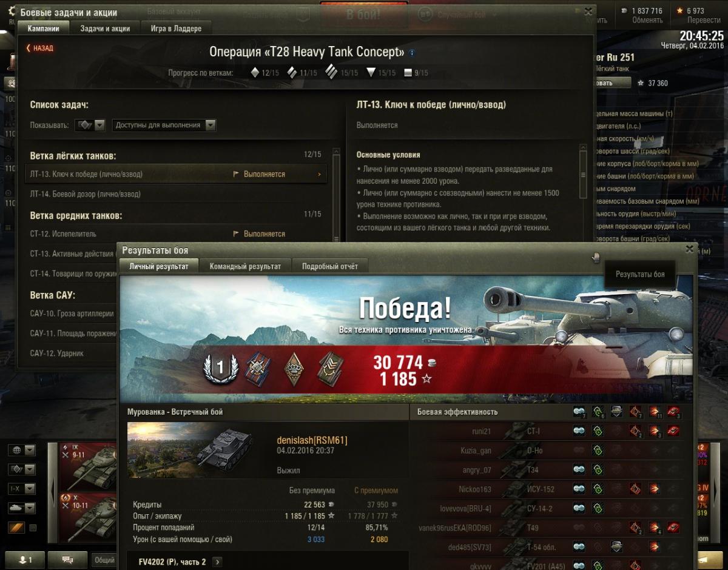This screenshot has height=570, width=728.
Task: Click the light tank branch diamond progress icon
Action: pyautogui.click(x=255, y=73)
